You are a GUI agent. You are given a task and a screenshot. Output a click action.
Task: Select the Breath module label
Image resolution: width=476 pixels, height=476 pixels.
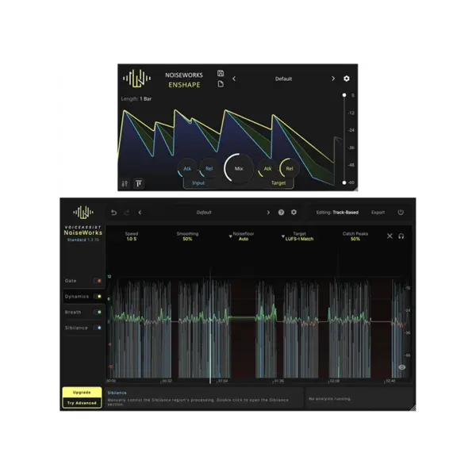(73, 312)
